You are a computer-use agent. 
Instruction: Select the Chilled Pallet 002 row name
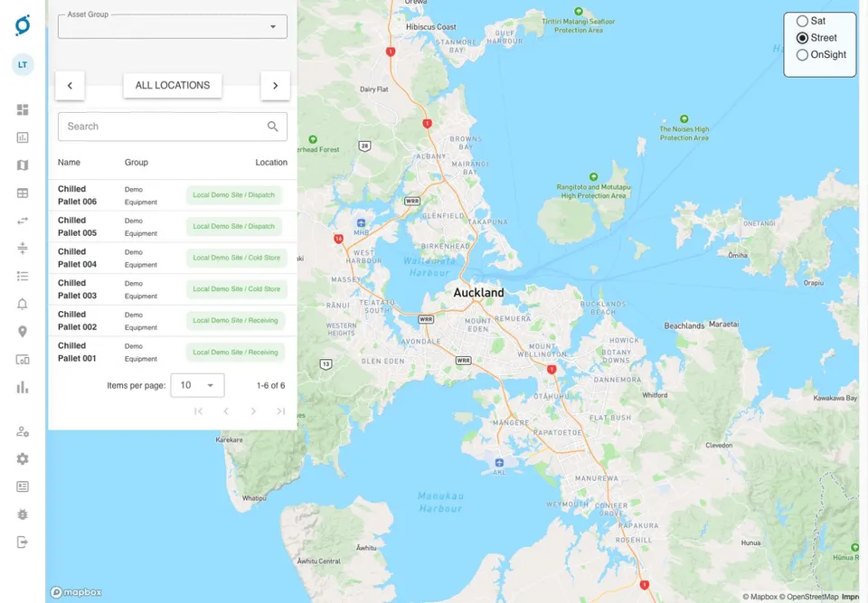point(77,321)
